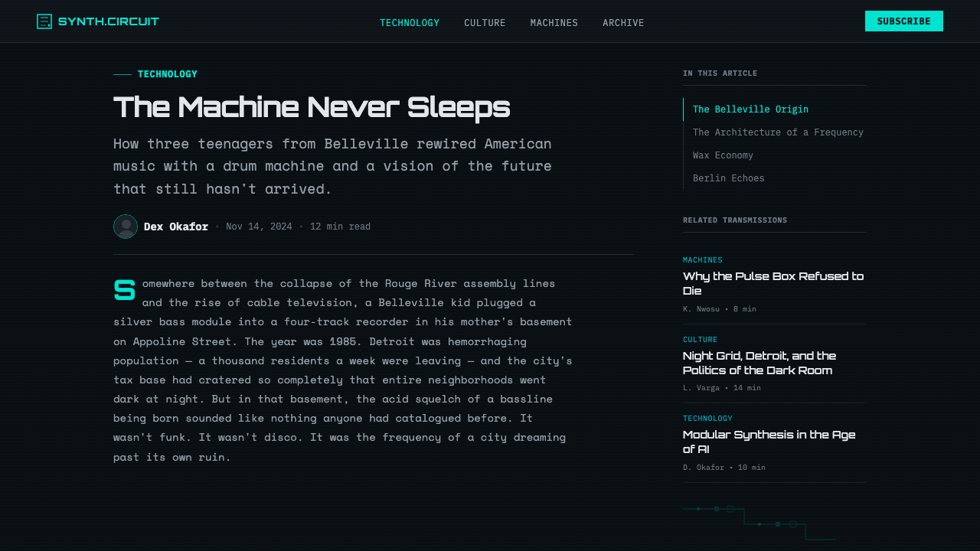Click the drop cap S in article

[x=124, y=292]
